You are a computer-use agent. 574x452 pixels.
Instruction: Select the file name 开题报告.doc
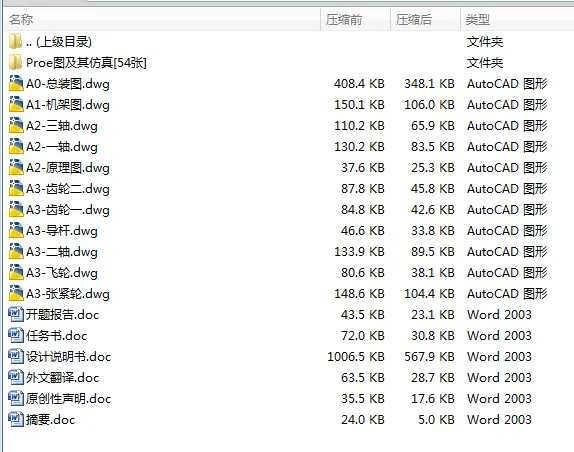click(63, 315)
